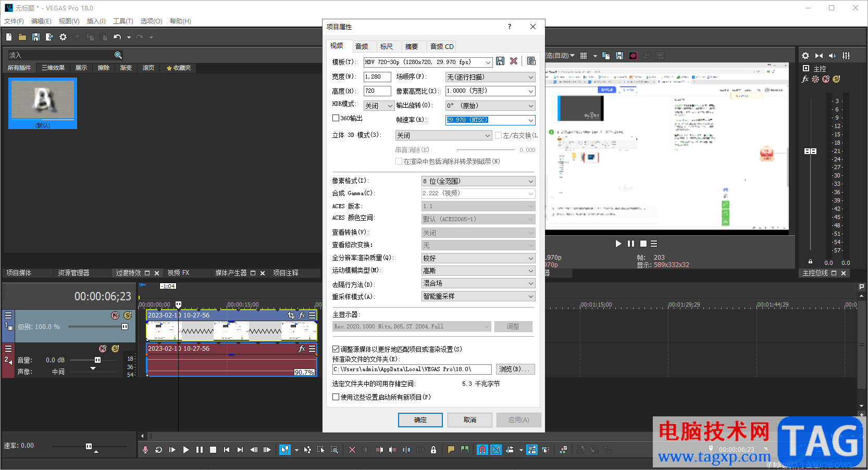
Task: Toggle the 360输出 checkbox
Action: [x=336, y=118]
